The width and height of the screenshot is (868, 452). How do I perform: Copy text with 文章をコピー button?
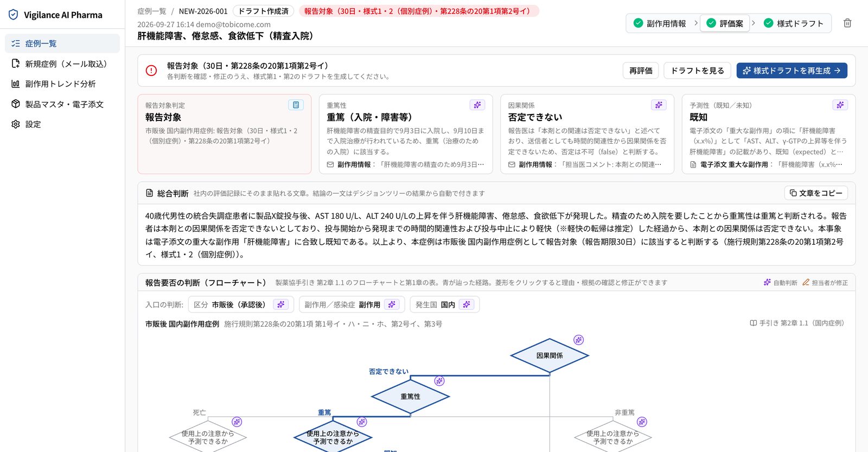pos(816,193)
